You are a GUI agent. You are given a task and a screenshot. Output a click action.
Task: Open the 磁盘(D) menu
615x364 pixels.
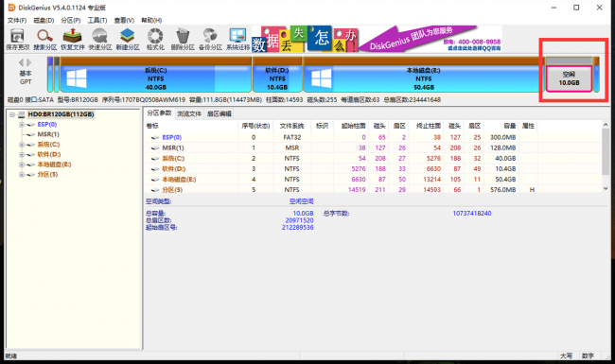[x=44, y=20]
